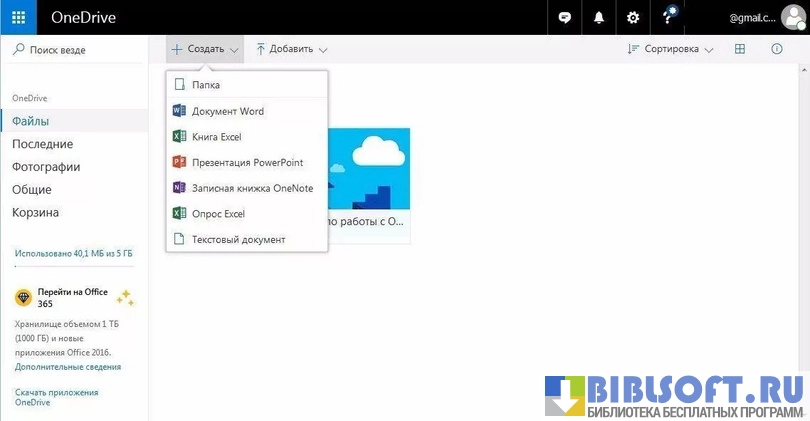The image size is (810, 421).
Task: Expand the Создать dropdown
Action: tap(205, 49)
